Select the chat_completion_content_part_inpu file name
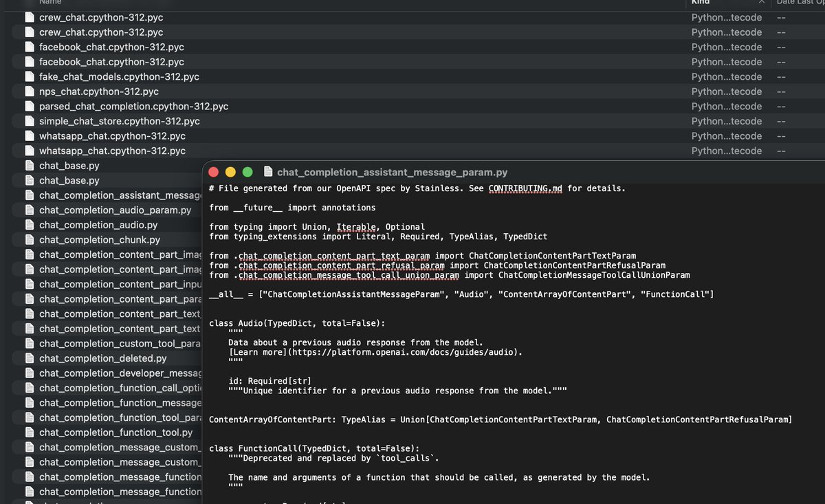825x504 pixels. point(120,284)
